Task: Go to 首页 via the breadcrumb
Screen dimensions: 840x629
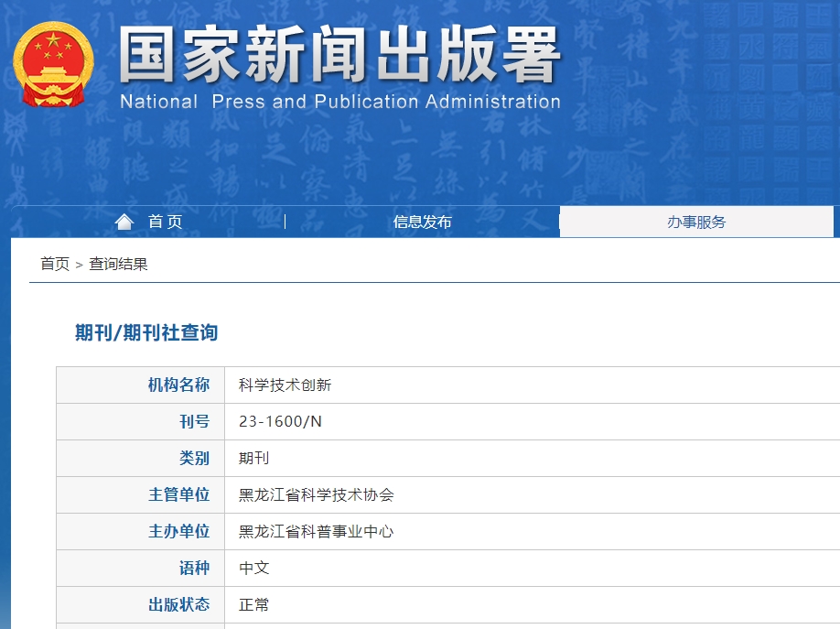Action: pyautogui.click(x=55, y=264)
